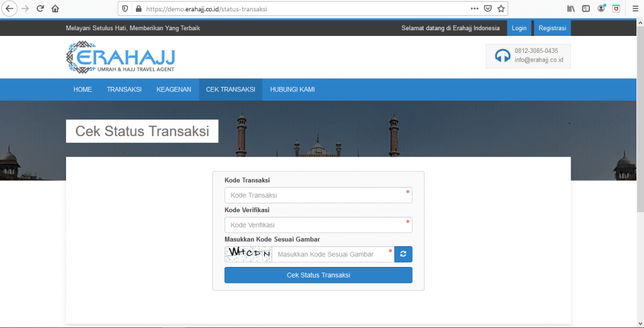Open the Firefox account icon
This screenshot has width=644, height=328.
(x=601, y=9)
